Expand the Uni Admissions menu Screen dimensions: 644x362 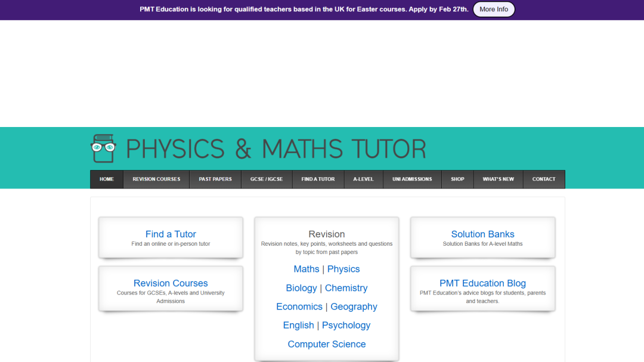pos(412,179)
